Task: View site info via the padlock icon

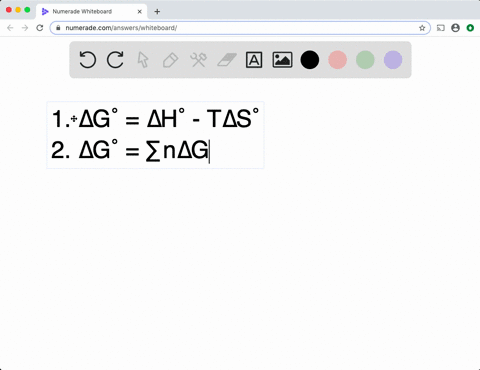Action: [x=58, y=28]
